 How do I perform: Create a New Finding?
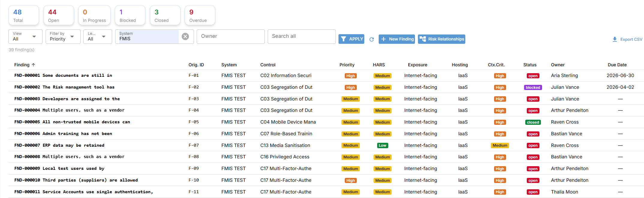tap(397, 39)
